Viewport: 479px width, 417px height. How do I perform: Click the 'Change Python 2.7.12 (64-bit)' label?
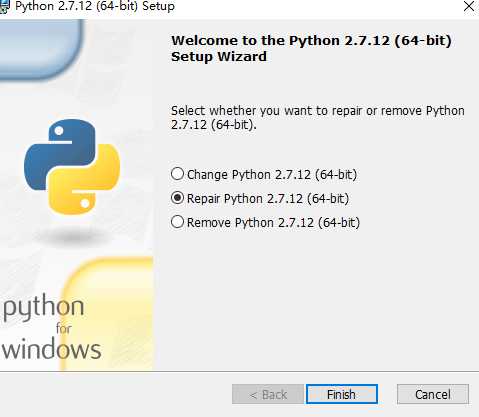[272, 175]
